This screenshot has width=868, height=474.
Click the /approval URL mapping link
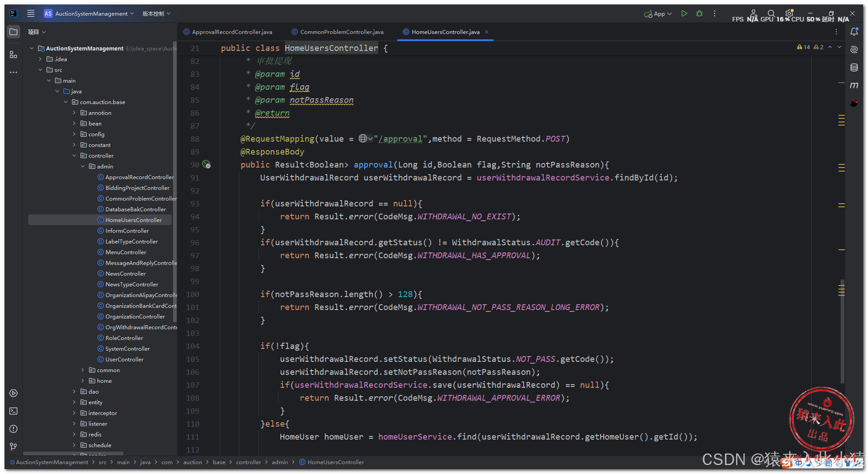[x=400, y=139]
